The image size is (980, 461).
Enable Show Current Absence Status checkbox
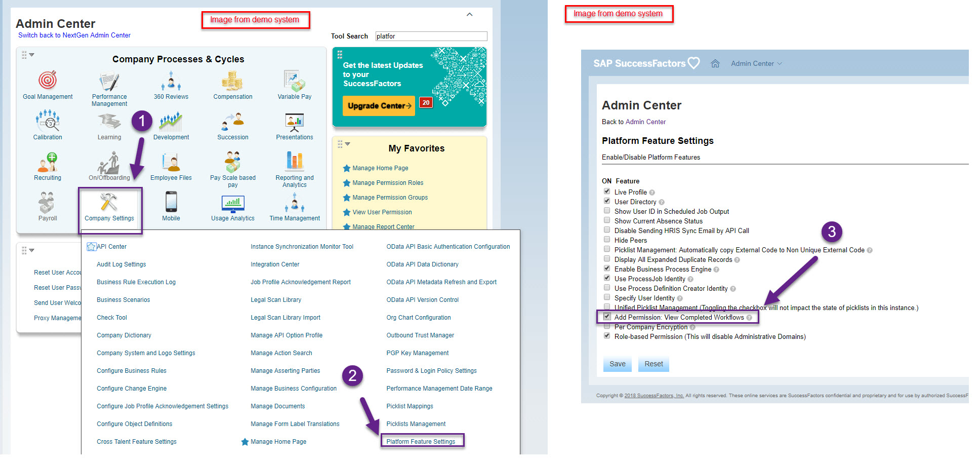[x=607, y=220]
